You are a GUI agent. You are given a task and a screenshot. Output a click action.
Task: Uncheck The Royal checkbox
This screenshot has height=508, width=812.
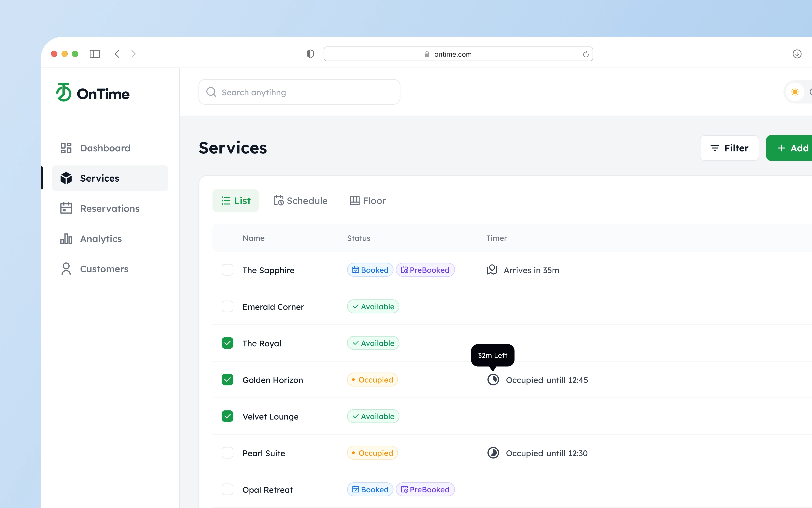[x=228, y=343]
